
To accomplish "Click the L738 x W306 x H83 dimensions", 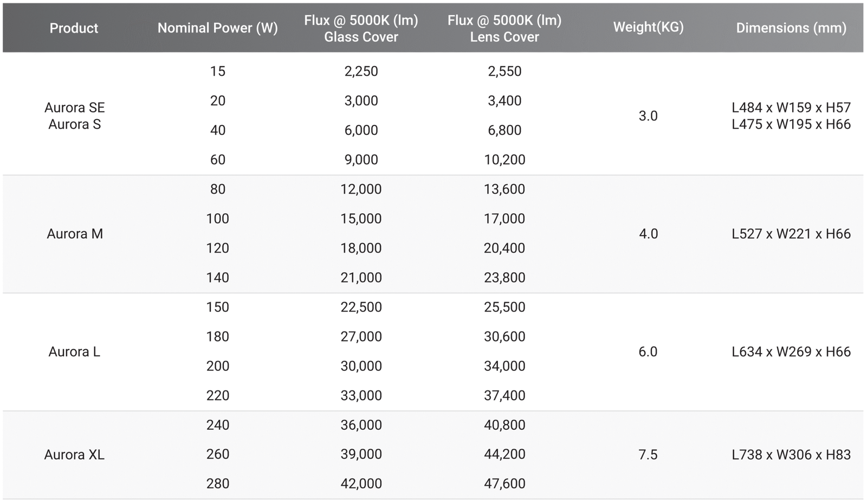I will [x=791, y=455].
